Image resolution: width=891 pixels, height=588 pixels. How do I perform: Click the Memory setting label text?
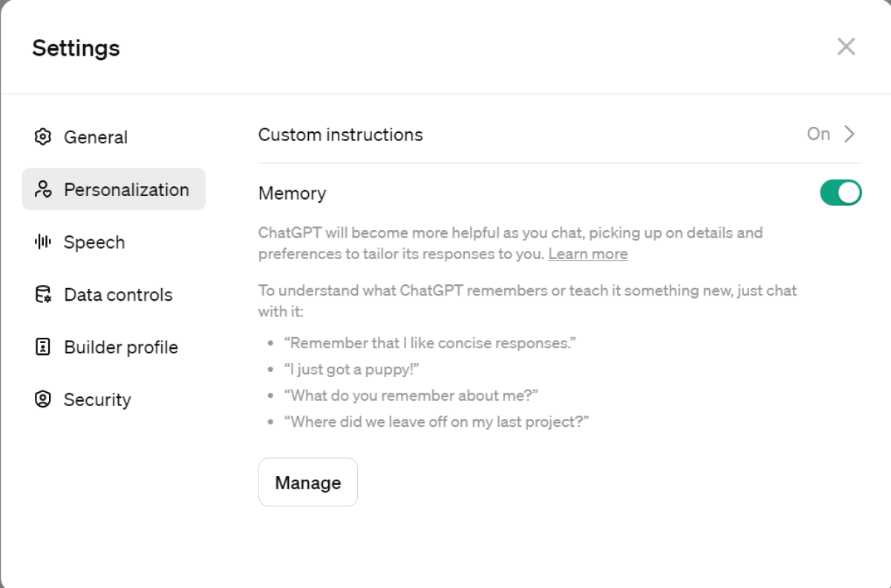tap(292, 194)
